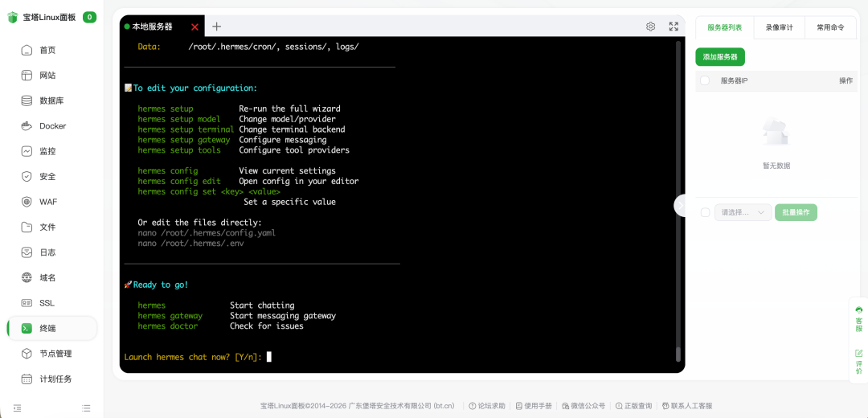
Task: Open the 监控 monitor icon
Action: (27, 151)
